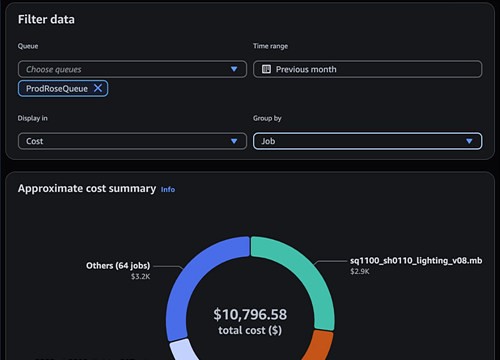Viewport: 500px width, 360px height.
Task: Click the calendar icon in Time range
Action: pyautogui.click(x=266, y=69)
